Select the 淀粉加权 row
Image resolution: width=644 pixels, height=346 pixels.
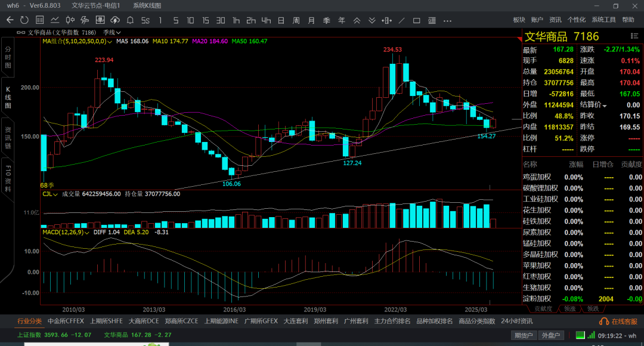pyautogui.click(x=583, y=299)
